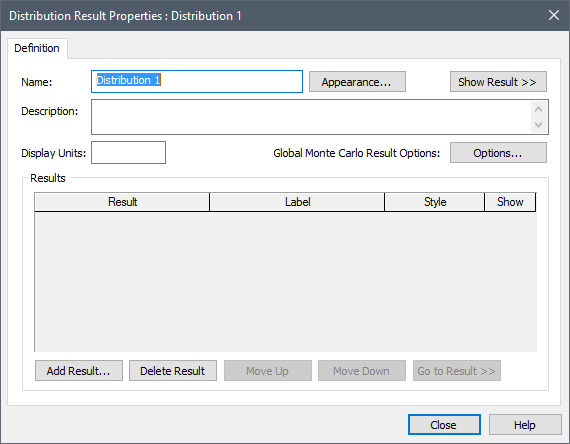570x444 pixels.
Task: Click the Result column header
Action: coord(122,202)
